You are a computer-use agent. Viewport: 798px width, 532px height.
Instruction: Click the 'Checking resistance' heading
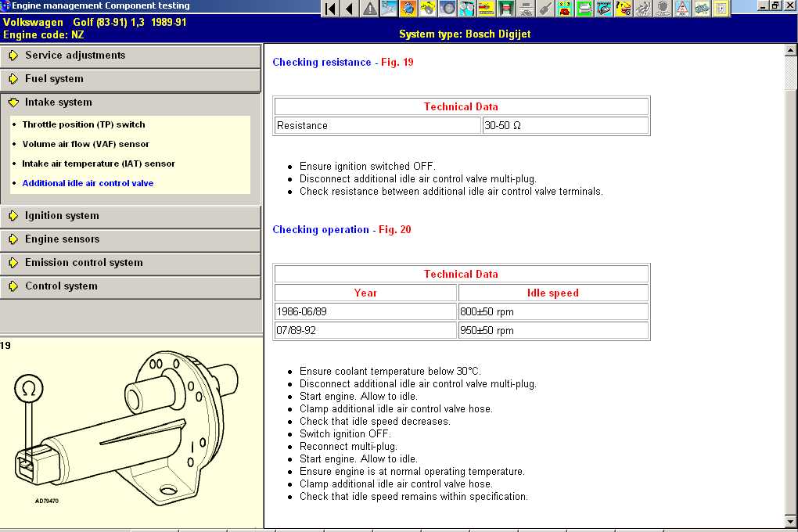pyautogui.click(x=322, y=62)
